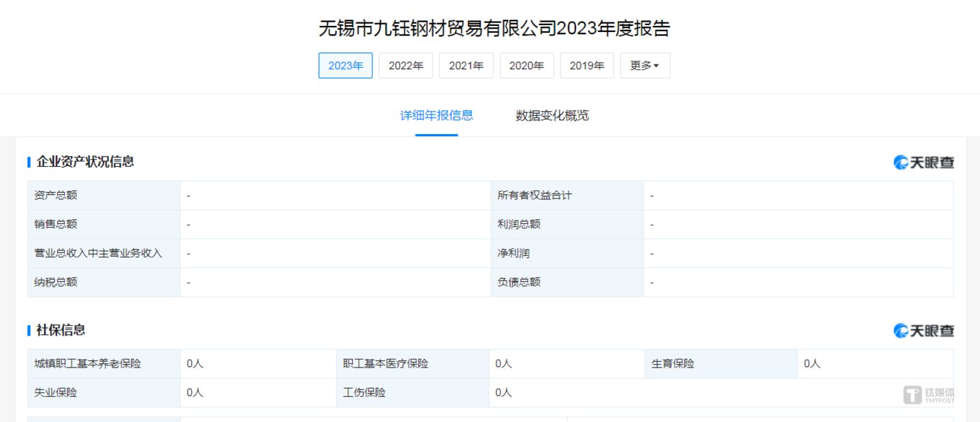Click the 工伤保险 label cell
The image size is (980, 422).
click(x=364, y=393)
